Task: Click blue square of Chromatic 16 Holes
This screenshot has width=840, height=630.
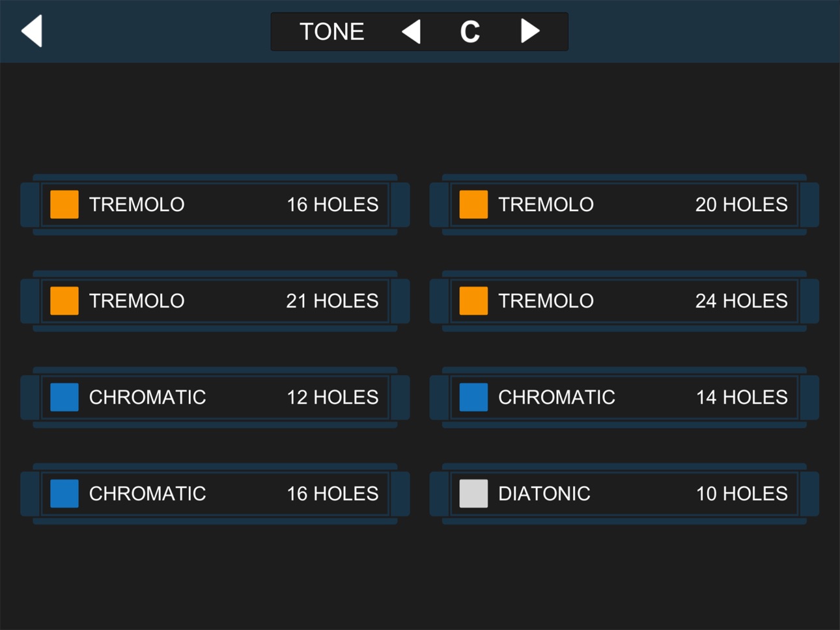Action: 64,494
